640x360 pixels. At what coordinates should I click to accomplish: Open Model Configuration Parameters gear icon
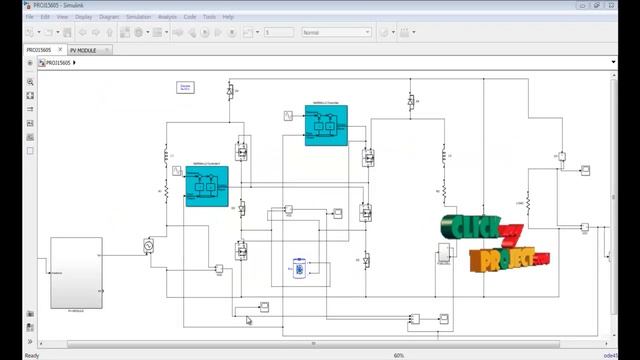click(x=139, y=32)
